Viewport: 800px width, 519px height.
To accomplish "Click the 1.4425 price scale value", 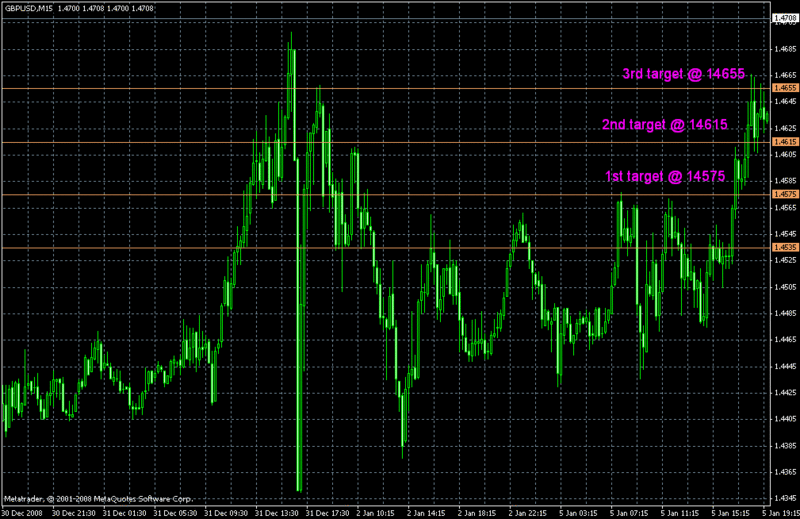I will click(786, 392).
